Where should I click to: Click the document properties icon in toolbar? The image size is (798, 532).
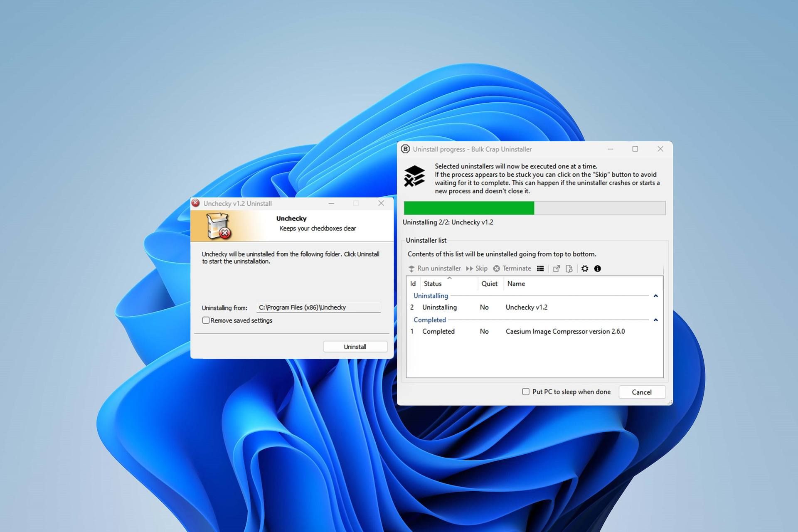(x=569, y=268)
